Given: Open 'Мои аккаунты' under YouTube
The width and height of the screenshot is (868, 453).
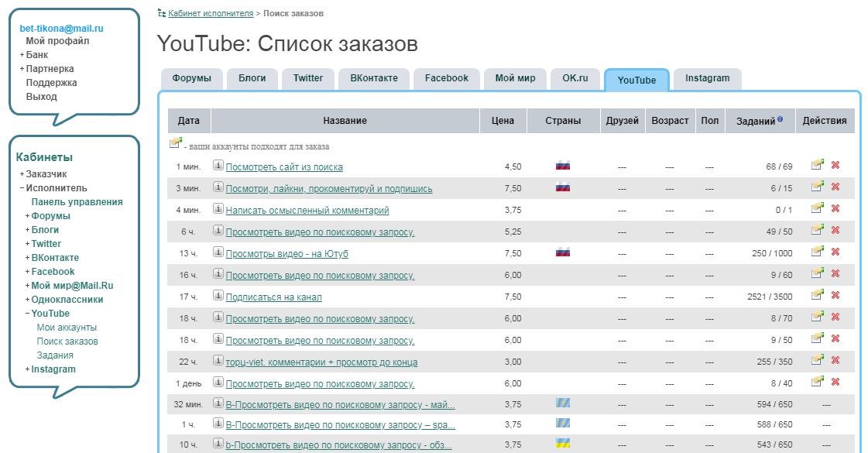Looking at the screenshot, I should coord(67,328).
